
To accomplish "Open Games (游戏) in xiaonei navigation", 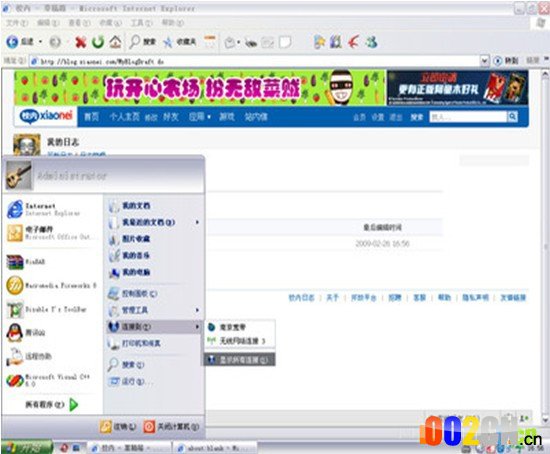I will [x=227, y=117].
